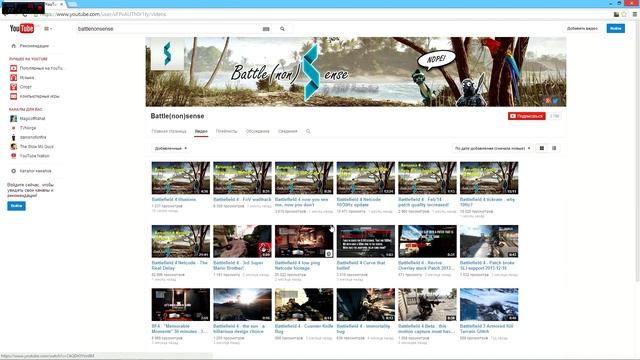Click watch later icon on low ping thumbnail

(x=328, y=253)
